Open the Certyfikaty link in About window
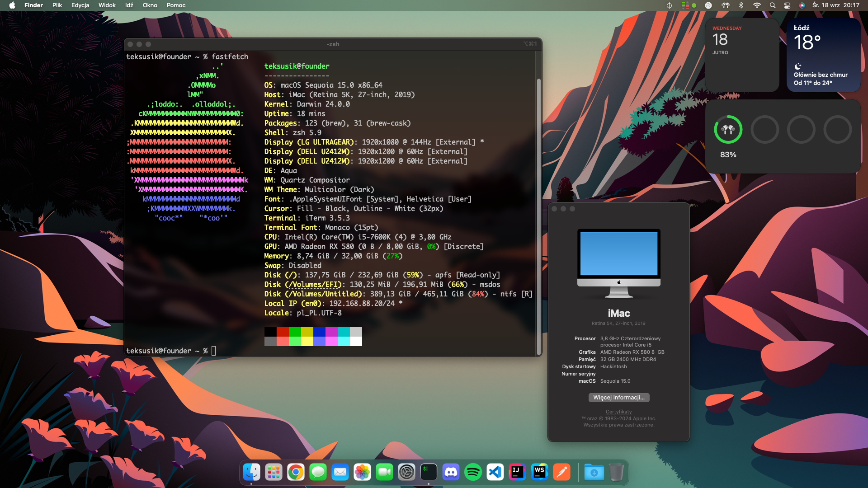The image size is (868, 488). click(619, 412)
